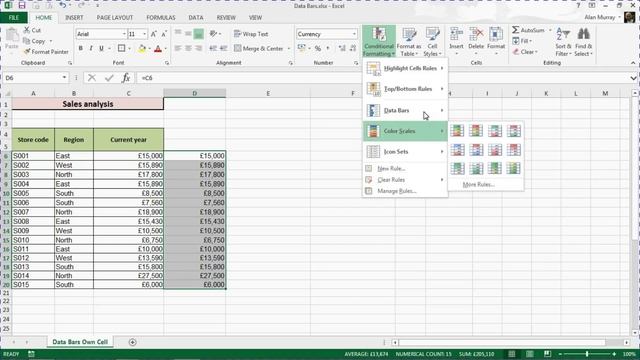The width and height of the screenshot is (640, 360).
Task: Open the font name dropdown
Action: tap(124, 34)
